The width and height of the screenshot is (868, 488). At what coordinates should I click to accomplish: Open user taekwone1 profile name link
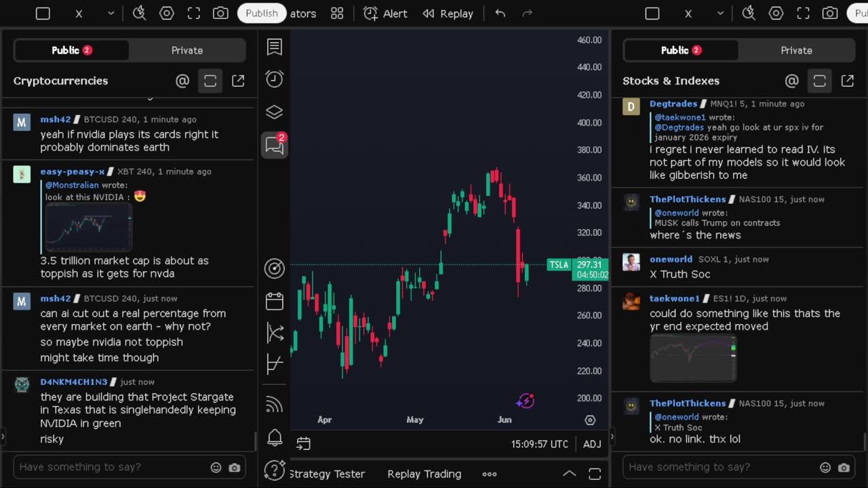click(x=675, y=298)
